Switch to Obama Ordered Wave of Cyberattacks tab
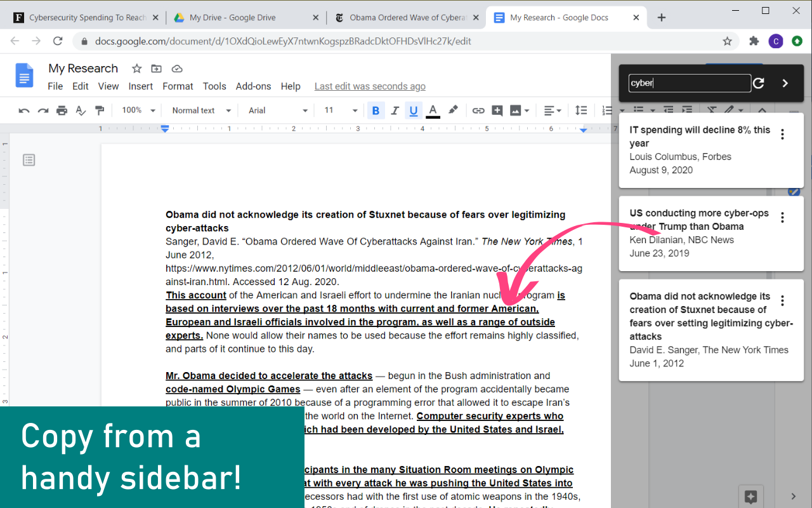The width and height of the screenshot is (812, 508). (x=406, y=18)
